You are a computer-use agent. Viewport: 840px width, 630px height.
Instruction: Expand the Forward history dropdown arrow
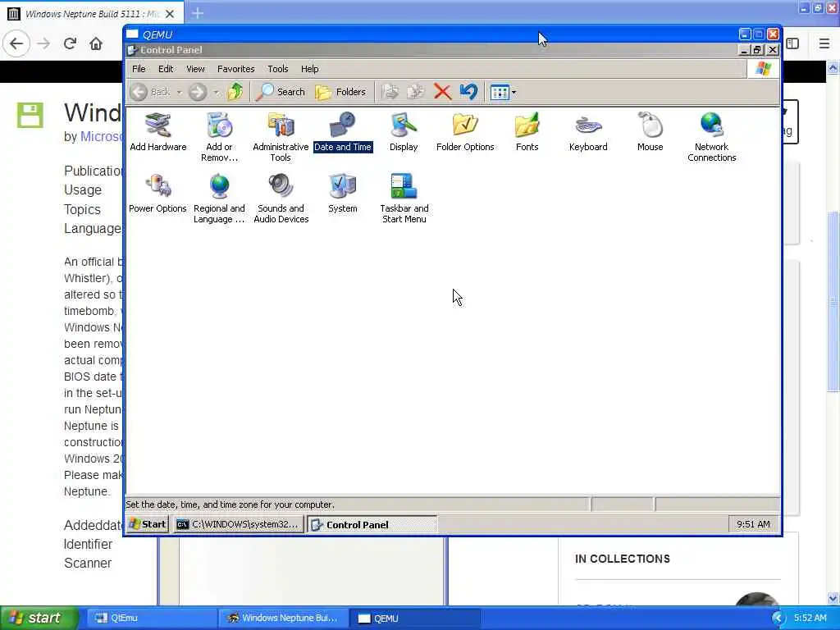point(216,93)
